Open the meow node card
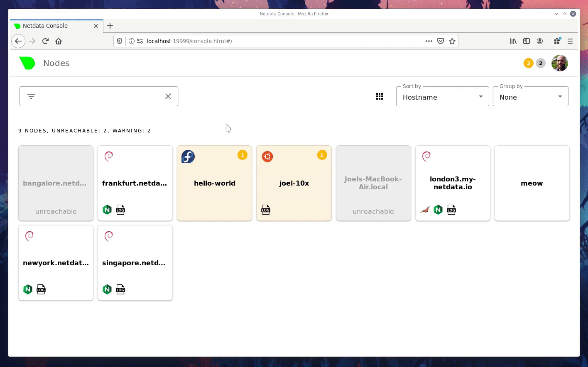The image size is (588, 367). pos(532,183)
